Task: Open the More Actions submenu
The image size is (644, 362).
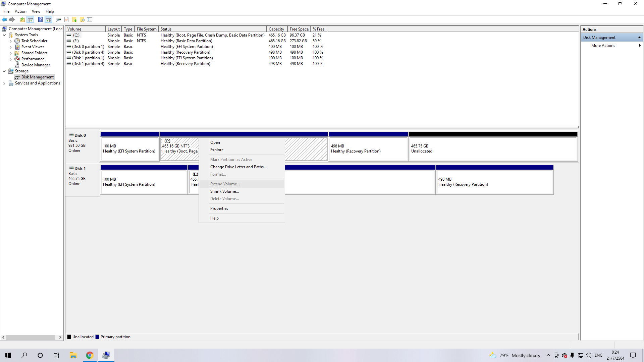Action: [x=612, y=46]
